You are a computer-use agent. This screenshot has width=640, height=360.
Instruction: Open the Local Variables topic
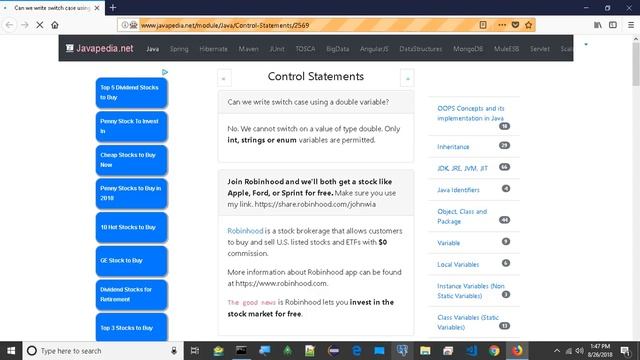click(458, 264)
